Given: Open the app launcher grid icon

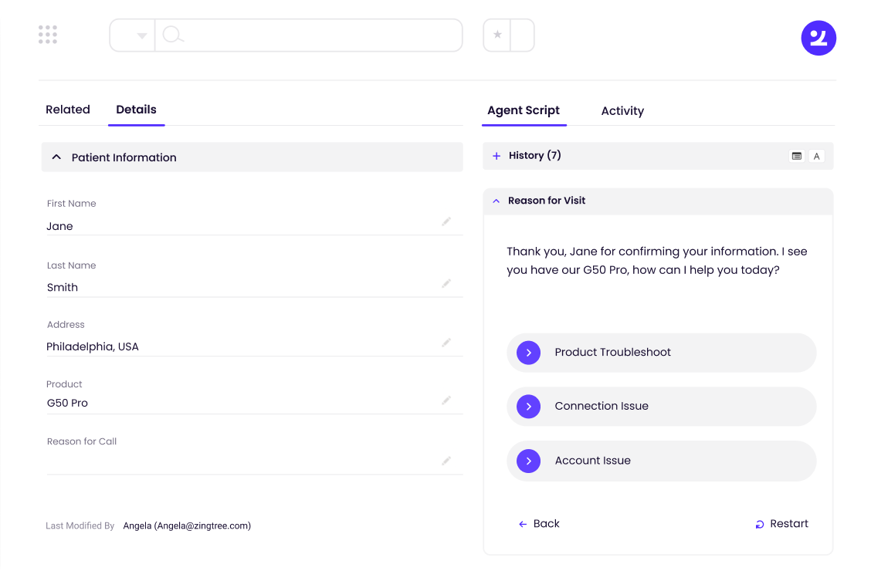Looking at the screenshot, I should [x=47, y=34].
